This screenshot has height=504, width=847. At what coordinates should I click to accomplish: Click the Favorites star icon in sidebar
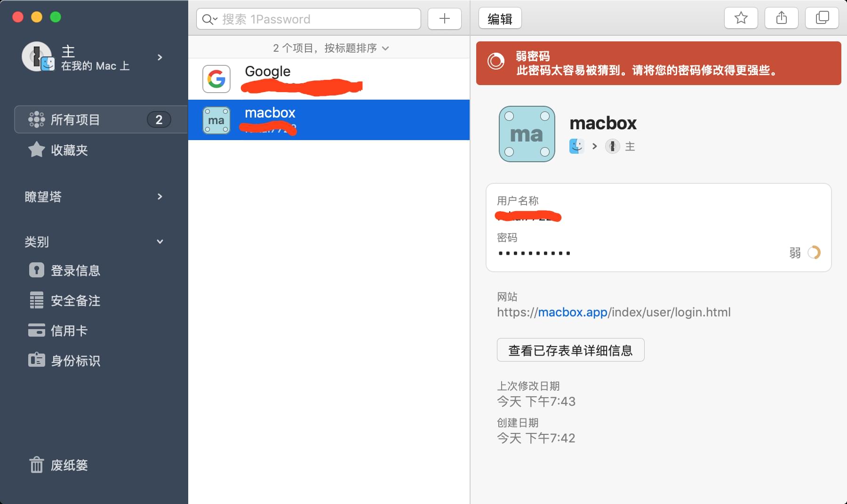point(36,150)
